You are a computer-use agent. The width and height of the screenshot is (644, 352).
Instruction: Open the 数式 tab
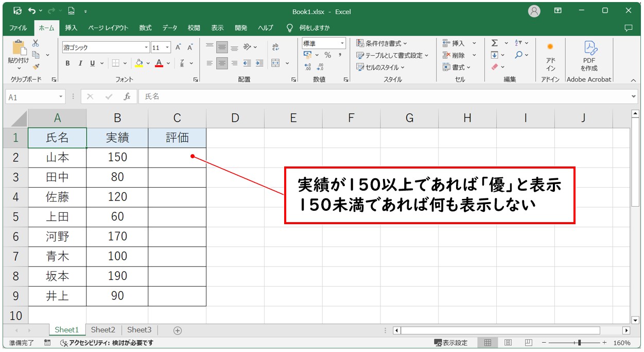coord(145,28)
